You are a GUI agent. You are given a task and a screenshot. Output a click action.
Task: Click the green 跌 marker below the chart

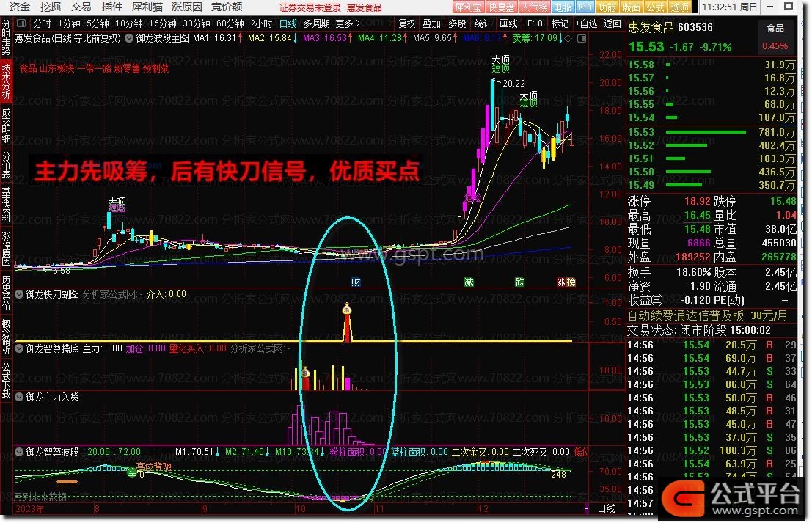pyautogui.click(x=519, y=282)
